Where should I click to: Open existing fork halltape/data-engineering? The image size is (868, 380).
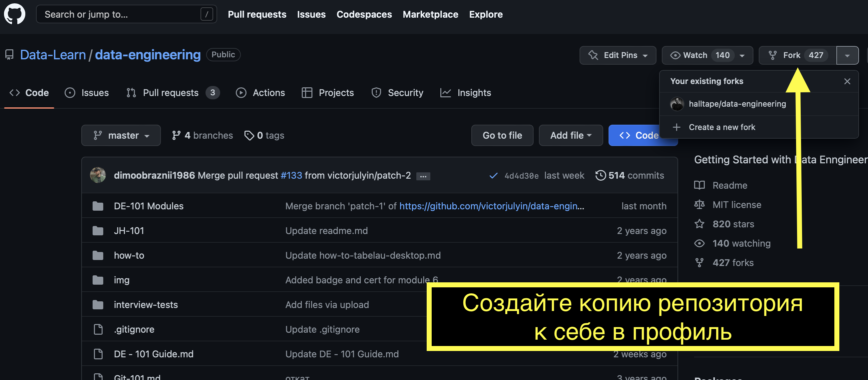point(737,104)
